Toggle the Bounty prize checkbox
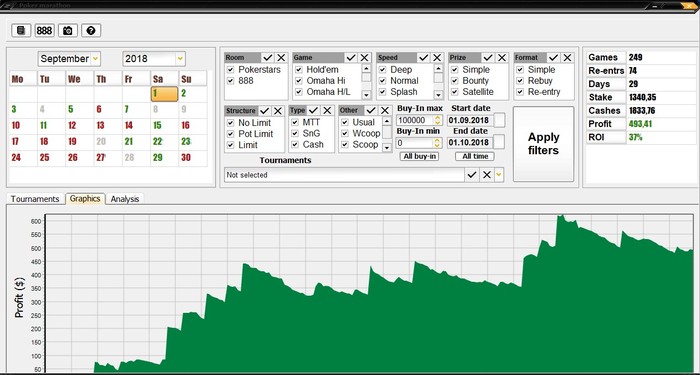 454,81
